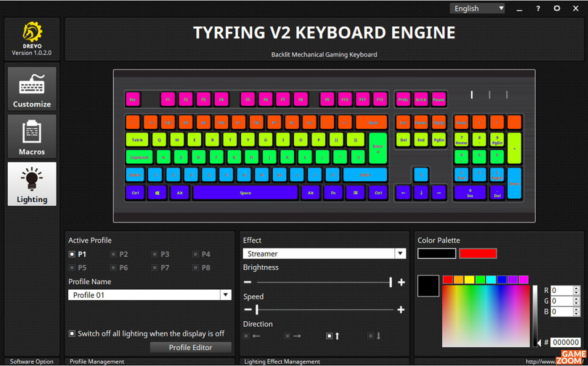Viewport: 588px width, 366px height.
Task: Select the numpad Enter key
Action: click(x=514, y=184)
